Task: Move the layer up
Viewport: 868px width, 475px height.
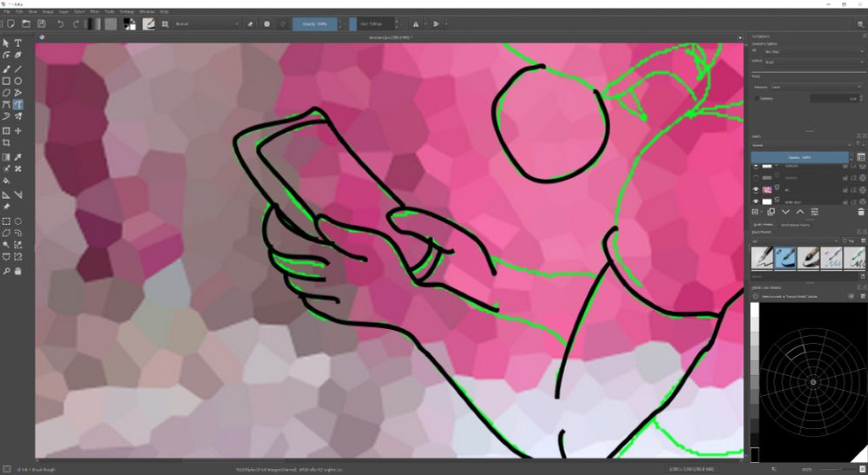Action: tap(800, 212)
